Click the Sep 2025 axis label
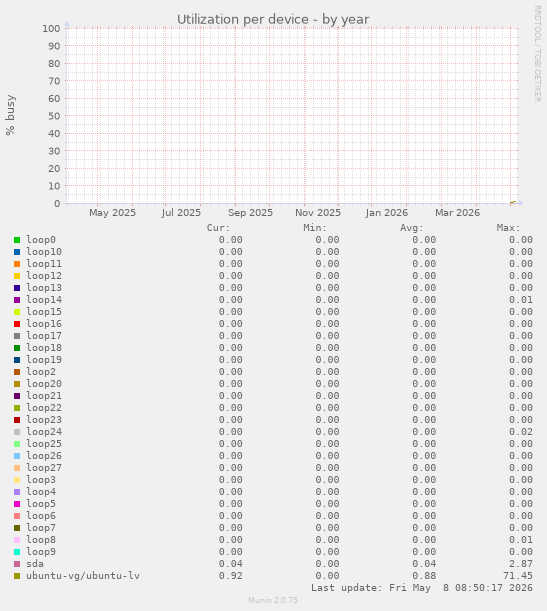Viewport: 547px width, 611px height. click(x=250, y=213)
